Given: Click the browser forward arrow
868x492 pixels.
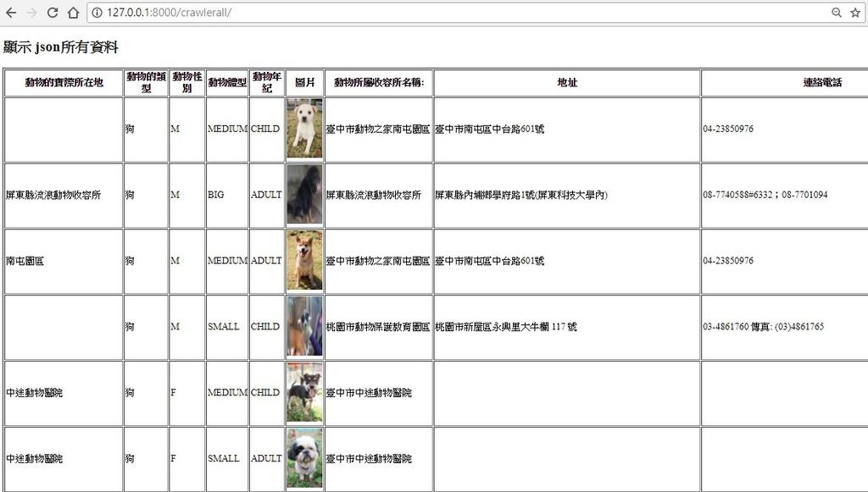Looking at the screenshot, I should pyautogui.click(x=31, y=13).
